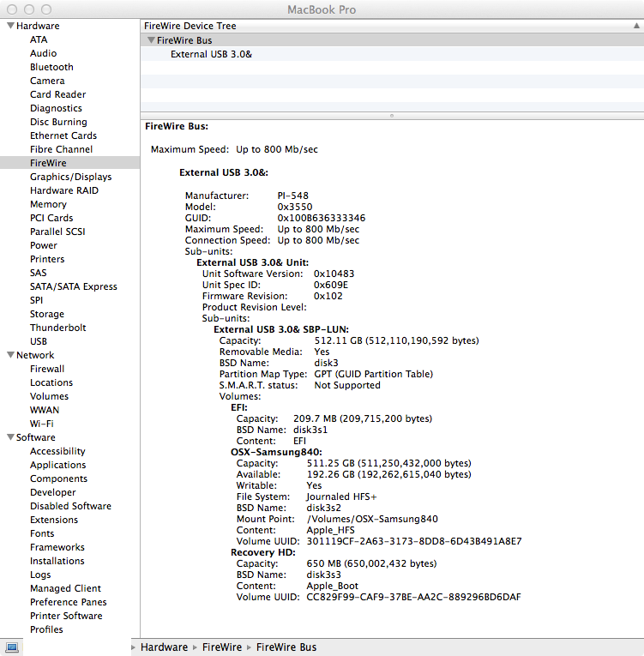Click FireWire Bus row in device tree

(392, 40)
